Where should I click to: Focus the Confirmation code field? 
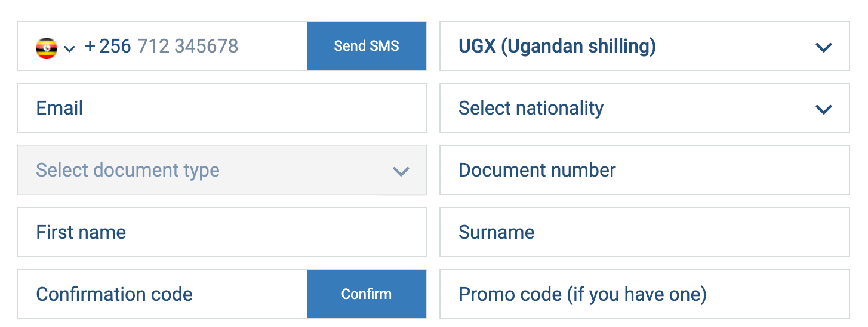pyautogui.click(x=161, y=294)
